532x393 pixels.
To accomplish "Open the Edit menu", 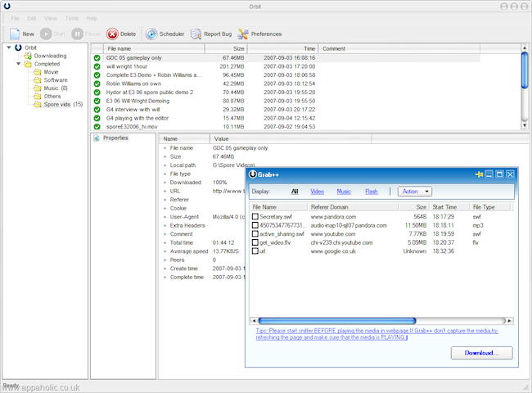I will coord(32,18).
